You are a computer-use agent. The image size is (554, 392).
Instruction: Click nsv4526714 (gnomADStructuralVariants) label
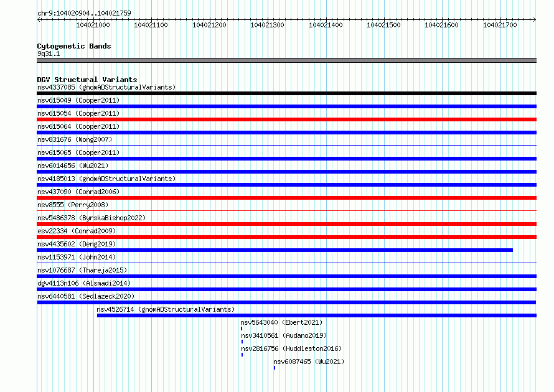tap(166, 309)
